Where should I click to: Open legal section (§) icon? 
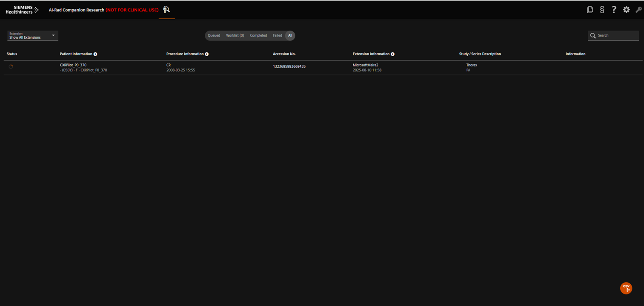(x=602, y=9)
